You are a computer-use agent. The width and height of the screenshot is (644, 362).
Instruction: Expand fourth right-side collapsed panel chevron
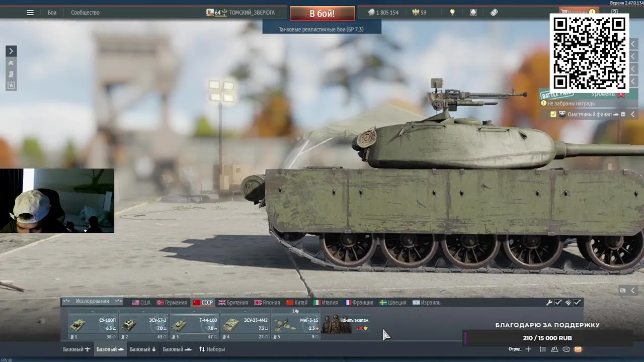coord(633,80)
